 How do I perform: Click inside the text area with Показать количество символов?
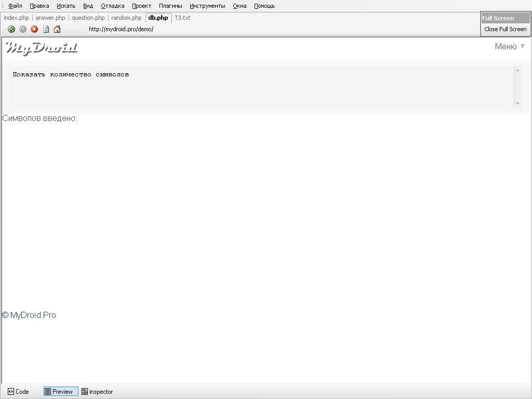pos(262,87)
